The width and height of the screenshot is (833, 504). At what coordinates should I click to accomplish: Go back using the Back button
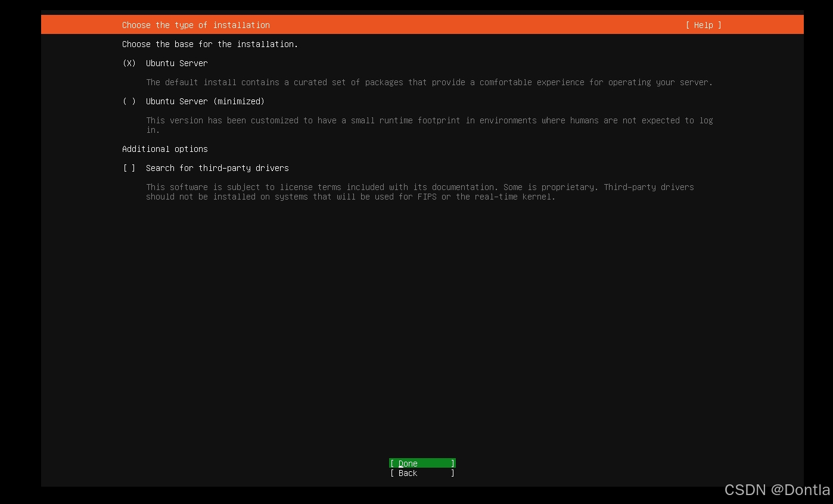click(422, 473)
